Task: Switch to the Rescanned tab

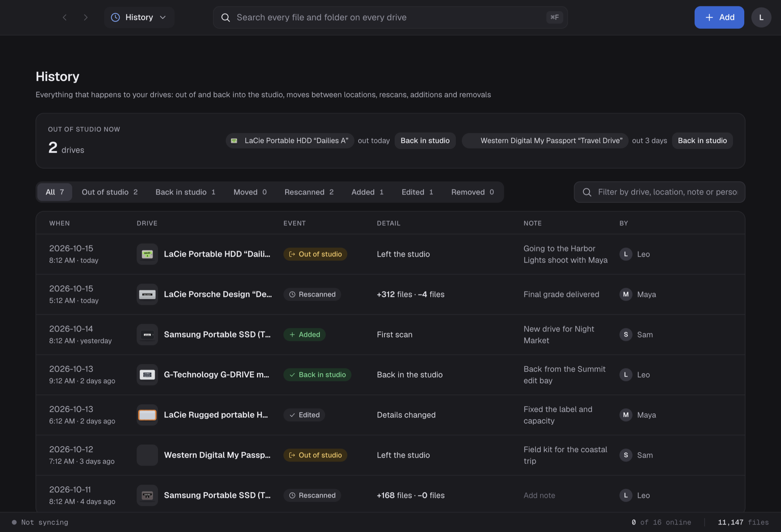Action: [x=309, y=192]
